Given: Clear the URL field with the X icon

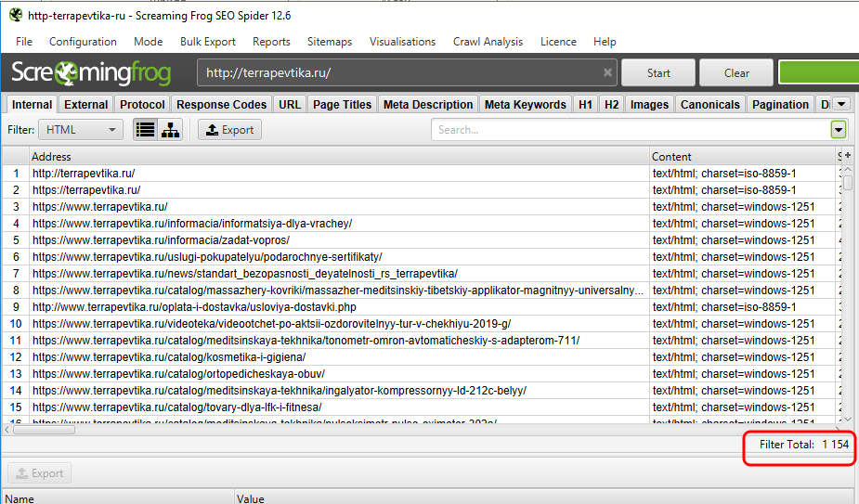Looking at the screenshot, I should click(607, 72).
